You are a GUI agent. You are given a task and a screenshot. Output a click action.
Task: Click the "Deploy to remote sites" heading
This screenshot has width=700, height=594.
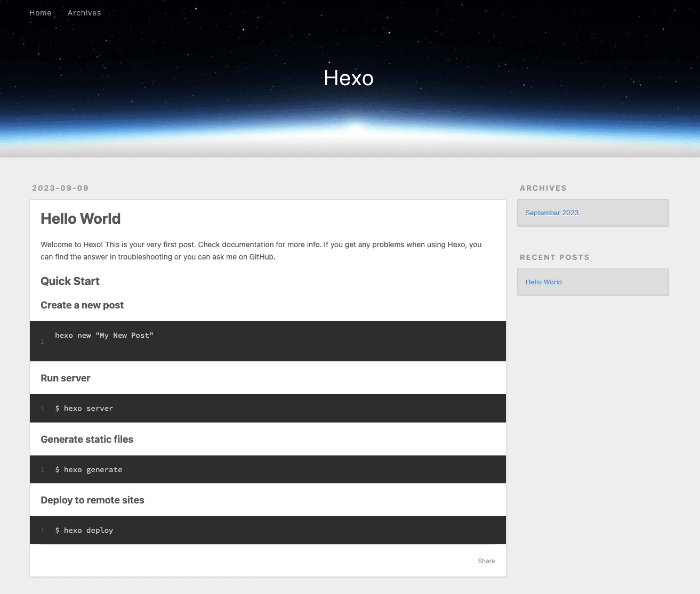pyautogui.click(x=92, y=500)
